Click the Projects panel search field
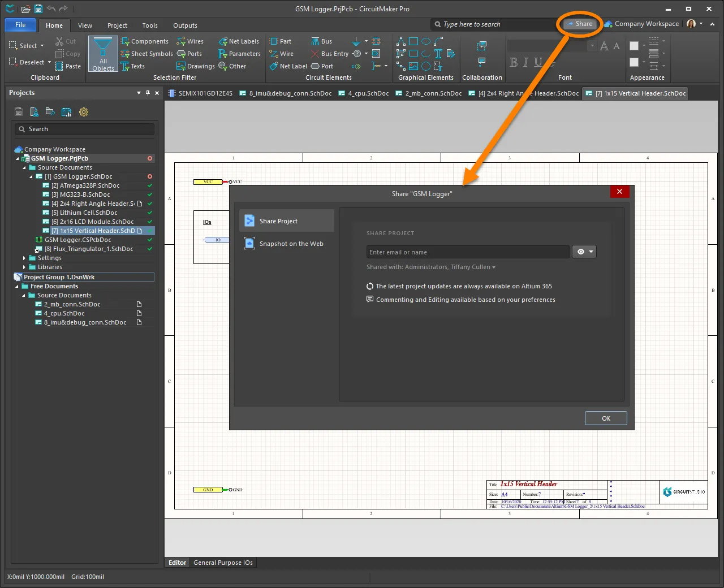This screenshot has height=588, width=724. [x=85, y=129]
